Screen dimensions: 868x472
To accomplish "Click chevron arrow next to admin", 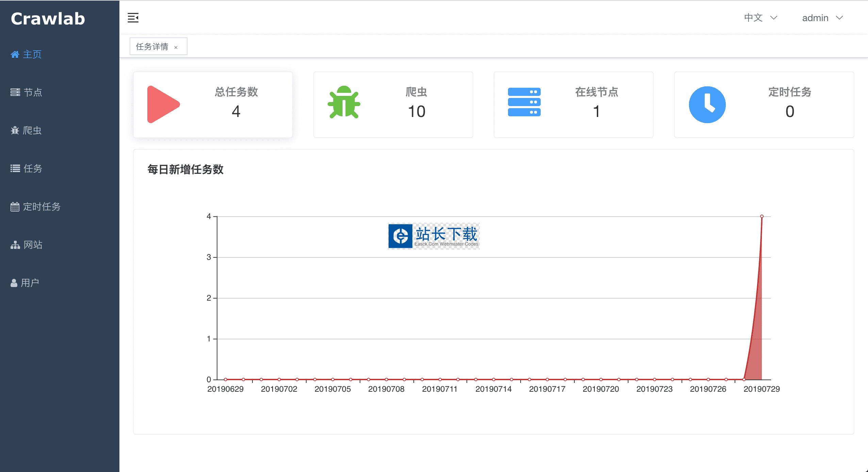I will pyautogui.click(x=839, y=18).
